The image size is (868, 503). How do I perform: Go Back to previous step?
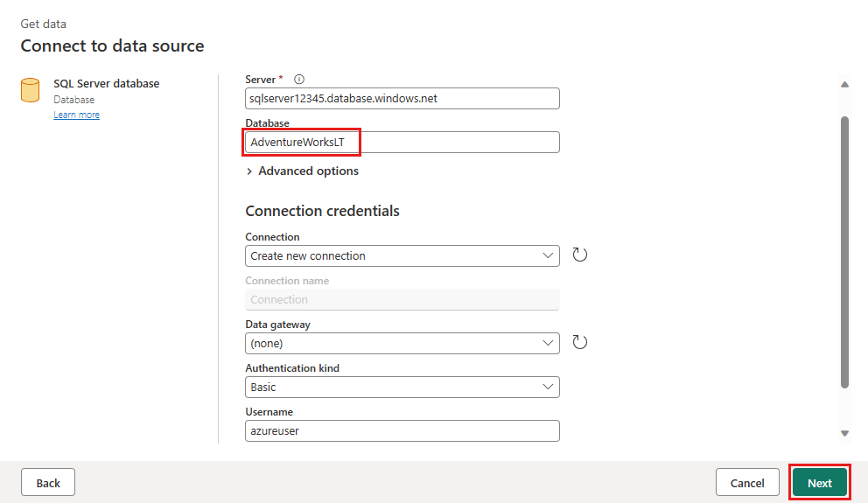(x=48, y=483)
